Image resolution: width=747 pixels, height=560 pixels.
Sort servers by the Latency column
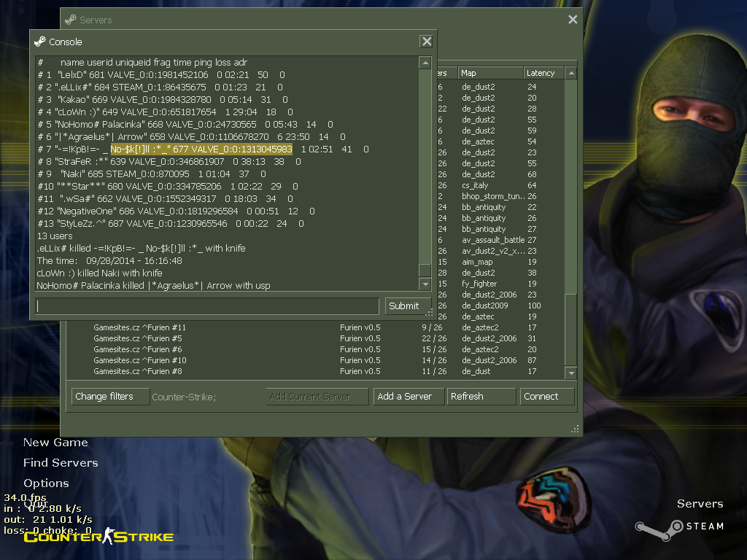click(x=543, y=73)
